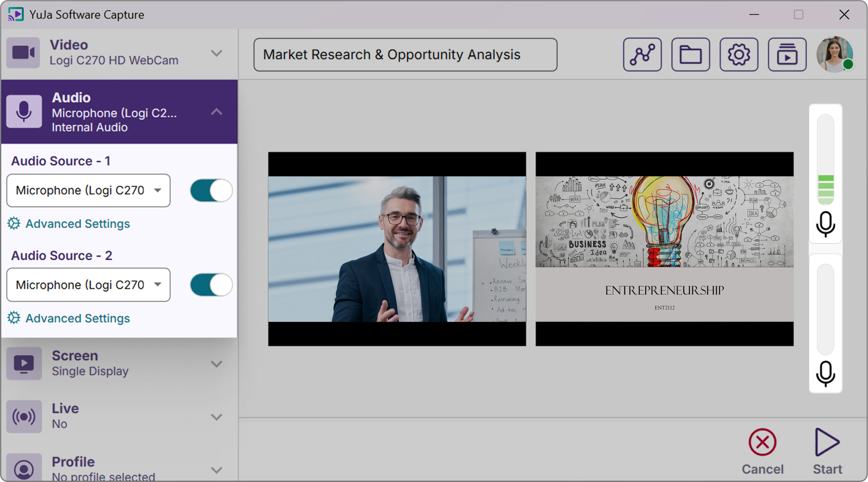Minimize the YuJa Software Capture window
The width and height of the screenshot is (868, 482).
click(754, 15)
